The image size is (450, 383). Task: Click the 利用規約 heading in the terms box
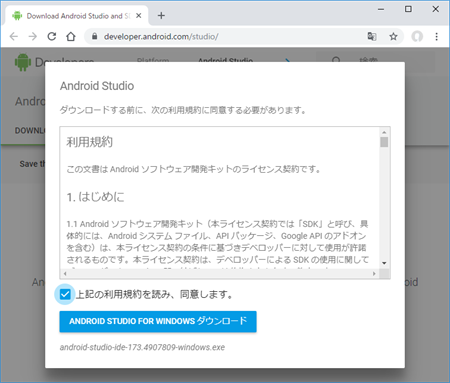click(89, 142)
